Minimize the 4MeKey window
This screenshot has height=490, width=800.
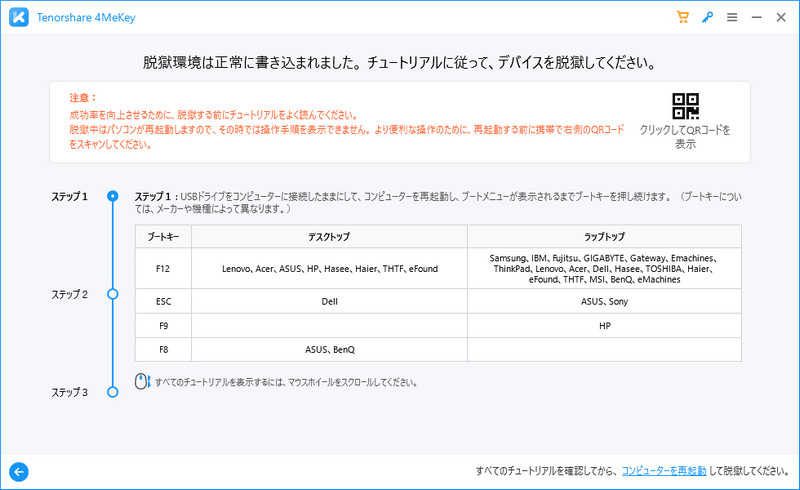pos(757,17)
